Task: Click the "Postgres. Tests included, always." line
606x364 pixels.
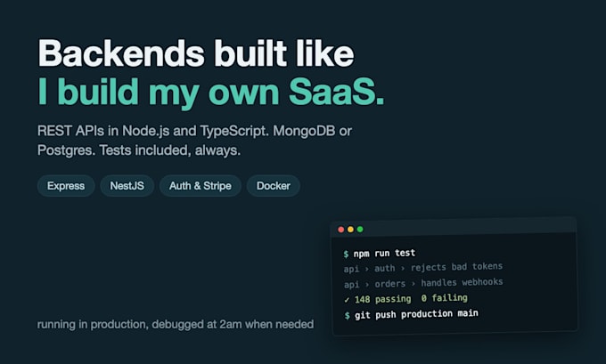Action: pyautogui.click(x=139, y=150)
